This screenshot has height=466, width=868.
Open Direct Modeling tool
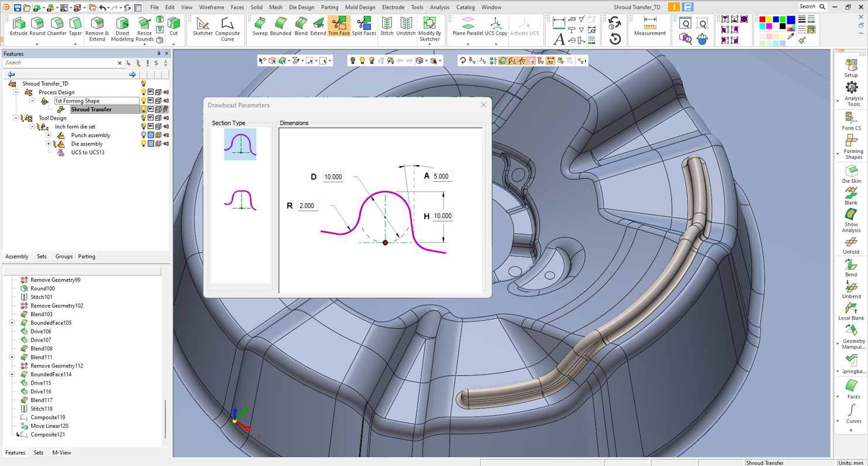pos(122,29)
